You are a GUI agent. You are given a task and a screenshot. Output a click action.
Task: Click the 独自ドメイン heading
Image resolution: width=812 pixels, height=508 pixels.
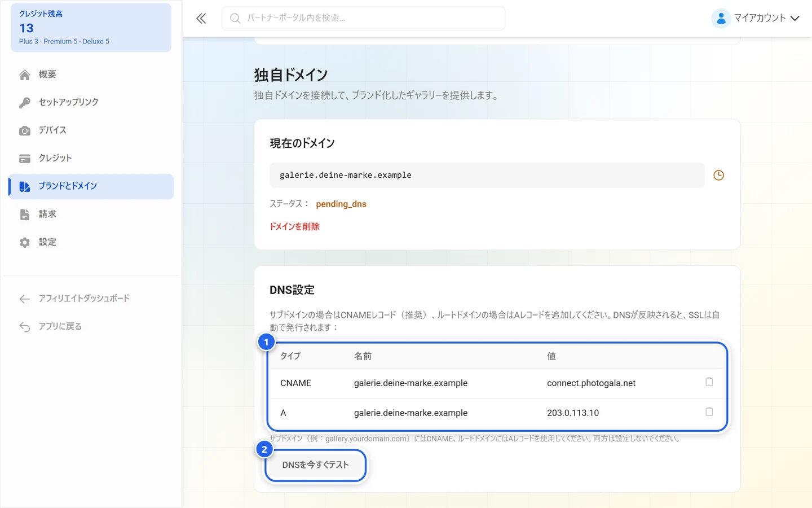tap(291, 75)
